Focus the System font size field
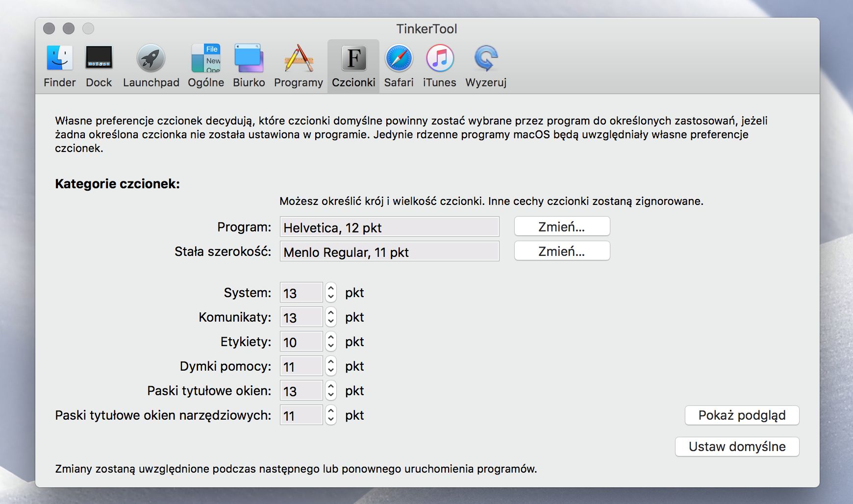The image size is (853, 504). [x=301, y=293]
